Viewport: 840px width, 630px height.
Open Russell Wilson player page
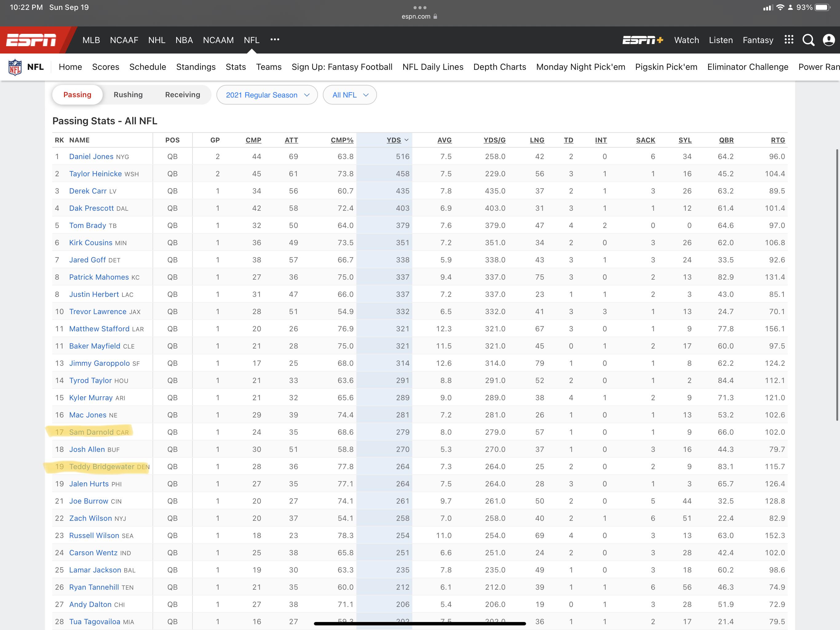[94, 535]
